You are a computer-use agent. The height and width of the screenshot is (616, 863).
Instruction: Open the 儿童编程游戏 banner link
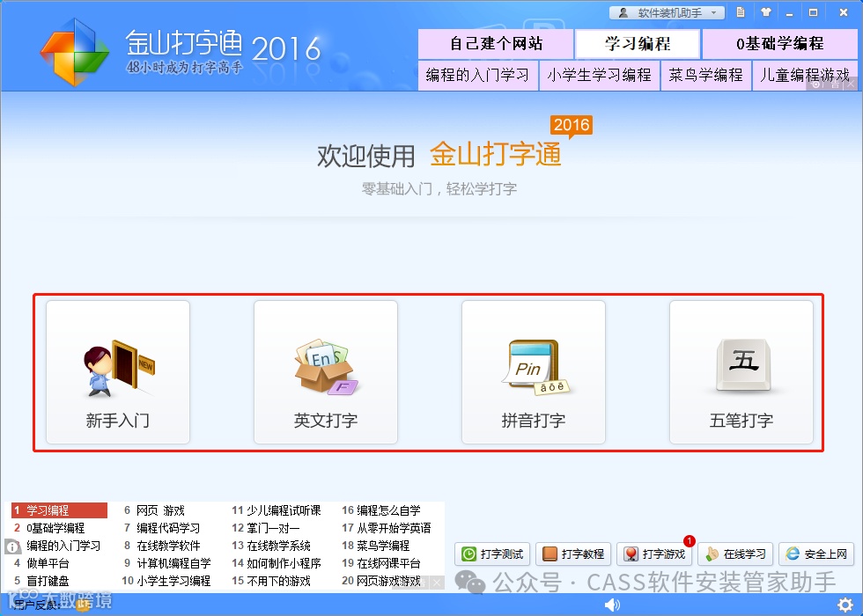[x=805, y=75]
